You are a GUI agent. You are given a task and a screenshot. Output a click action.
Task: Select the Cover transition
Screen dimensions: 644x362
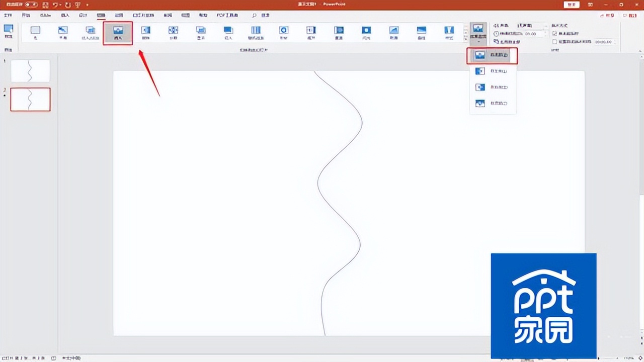tap(339, 33)
